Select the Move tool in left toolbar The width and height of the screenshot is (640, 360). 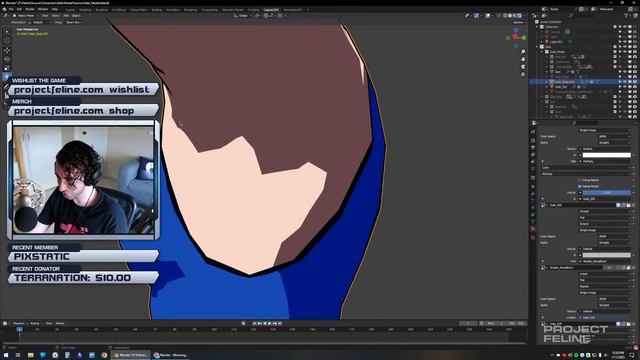7,50
